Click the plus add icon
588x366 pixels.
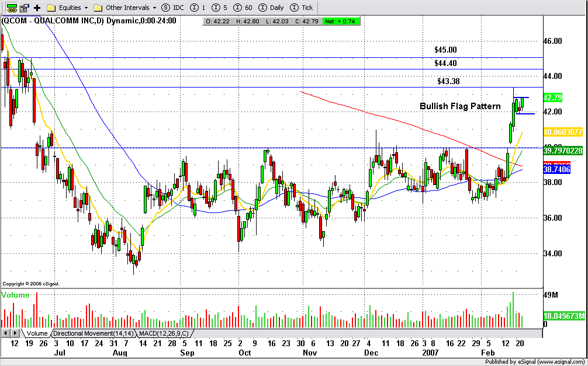(37, 8)
